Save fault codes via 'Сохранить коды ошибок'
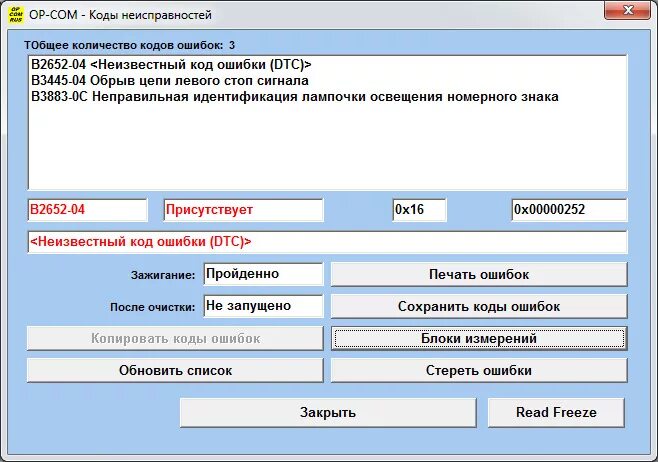The height and width of the screenshot is (462, 658). click(x=479, y=306)
